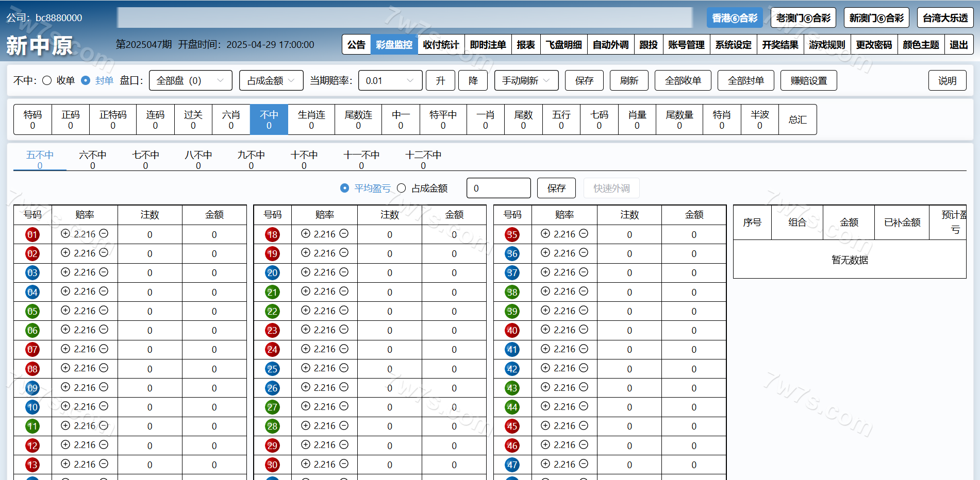The image size is (980, 480).
Task: Choose the 占成金额 radio button below tabs
Action: [x=402, y=188]
